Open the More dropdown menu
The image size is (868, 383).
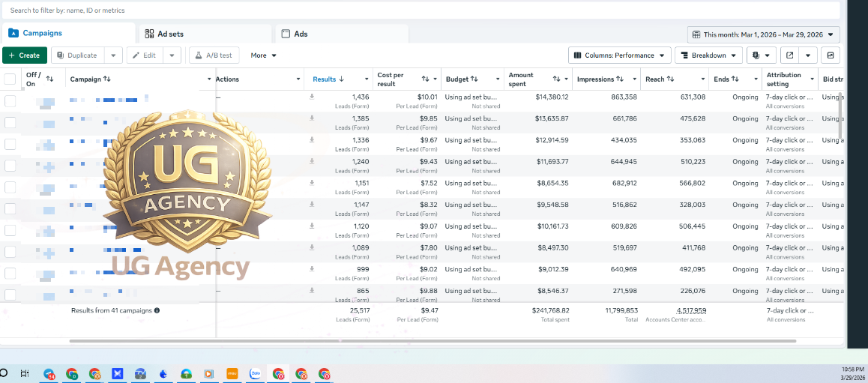263,55
